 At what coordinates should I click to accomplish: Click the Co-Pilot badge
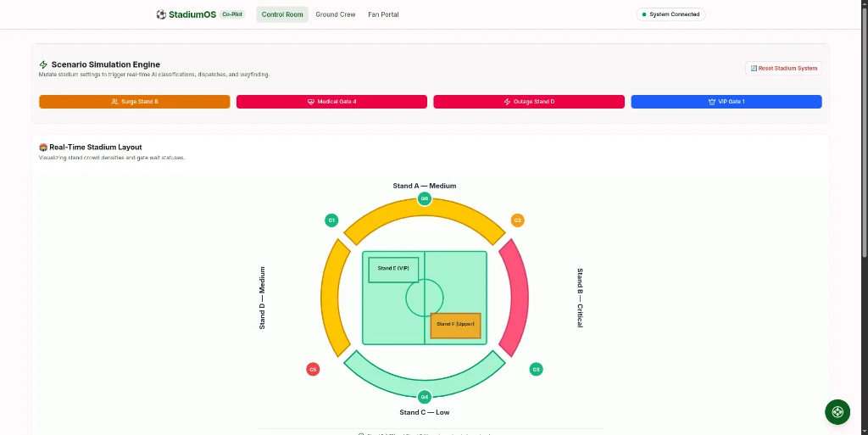[232, 14]
